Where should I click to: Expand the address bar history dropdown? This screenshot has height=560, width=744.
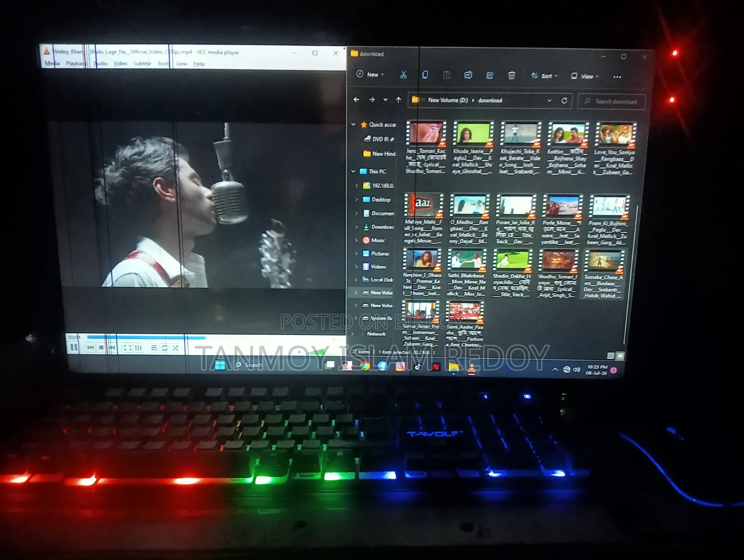(x=550, y=100)
